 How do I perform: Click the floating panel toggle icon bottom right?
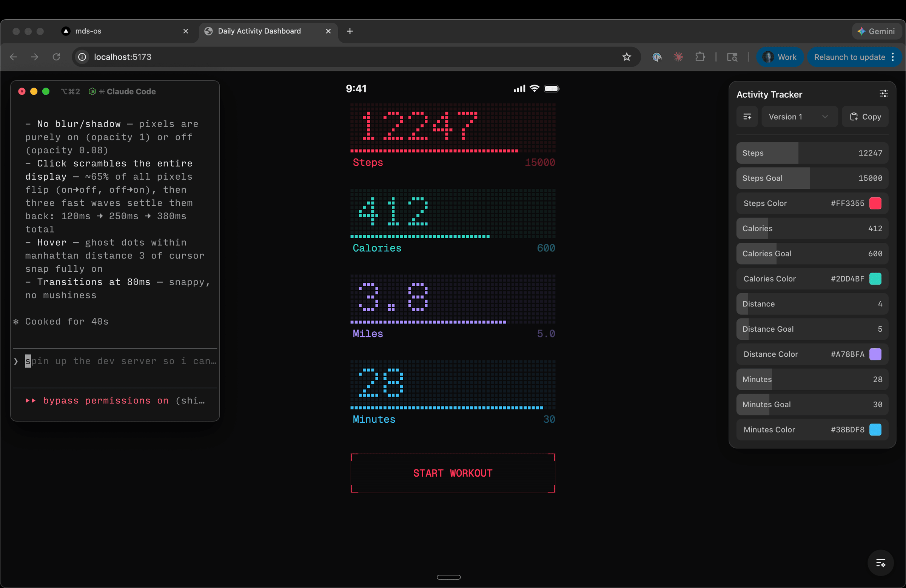click(x=880, y=563)
